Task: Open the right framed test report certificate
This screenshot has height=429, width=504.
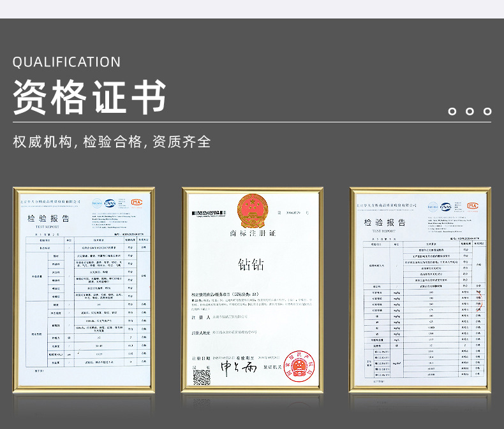Action: click(420, 290)
